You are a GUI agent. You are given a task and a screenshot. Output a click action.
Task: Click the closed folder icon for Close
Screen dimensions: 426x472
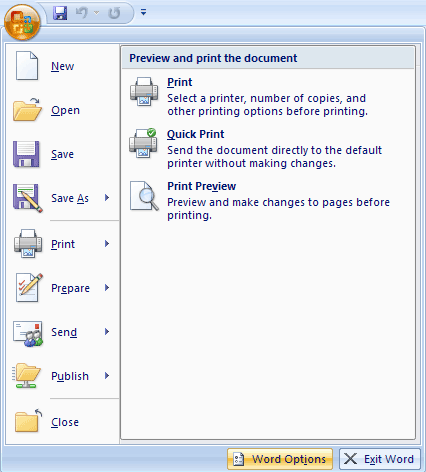click(x=28, y=421)
